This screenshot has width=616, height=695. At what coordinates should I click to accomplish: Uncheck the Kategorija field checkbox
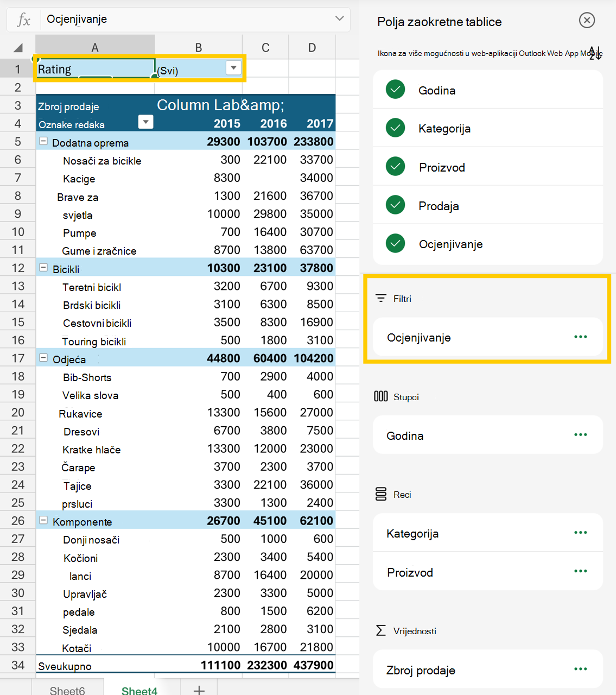[x=396, y=128]
